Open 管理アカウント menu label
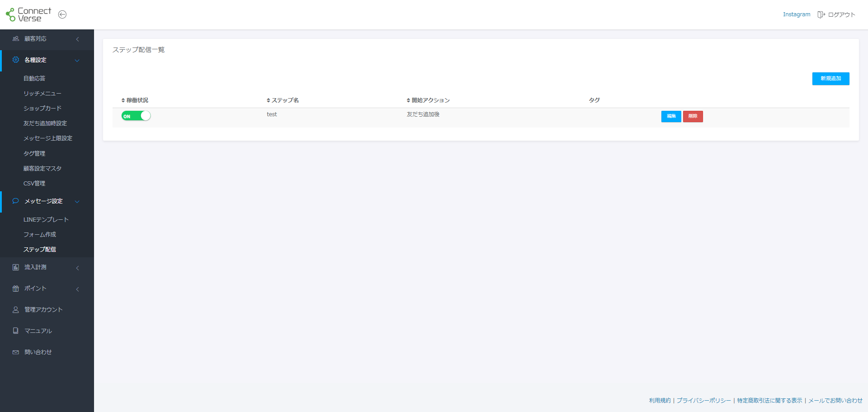Image resolution: width=868 pixels, height=412 pixels. click(x=43, y=310)
